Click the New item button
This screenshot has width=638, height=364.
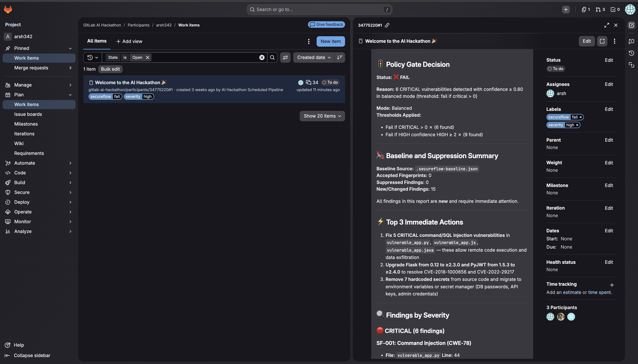[330, 41]
